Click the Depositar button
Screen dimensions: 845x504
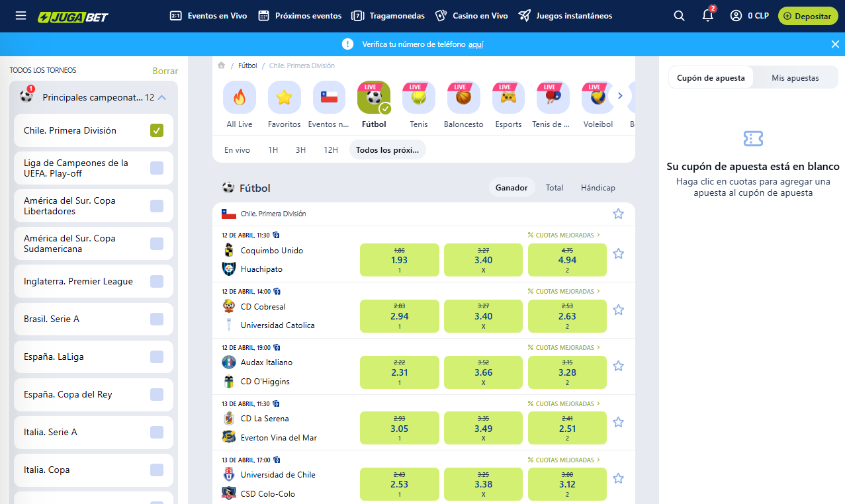[x=807, y=16]
